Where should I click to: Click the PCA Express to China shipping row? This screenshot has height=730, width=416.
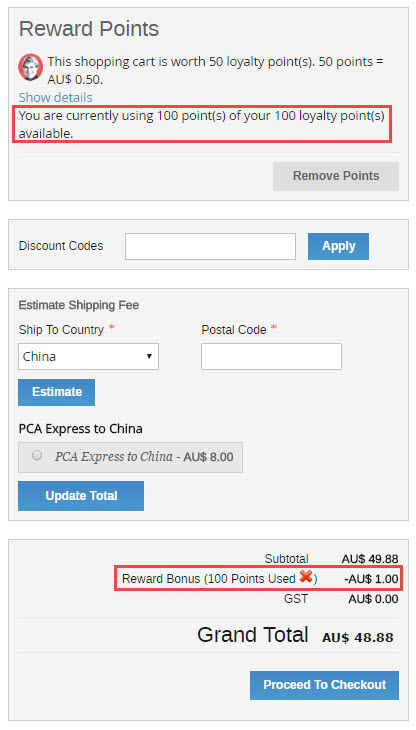coord(130,457)
